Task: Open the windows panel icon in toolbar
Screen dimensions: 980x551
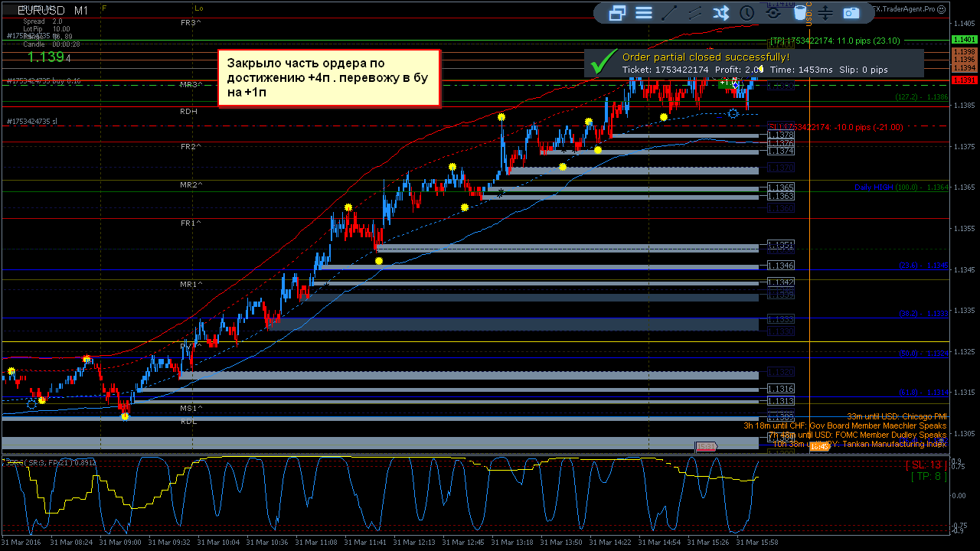Action: pos(618,13)
